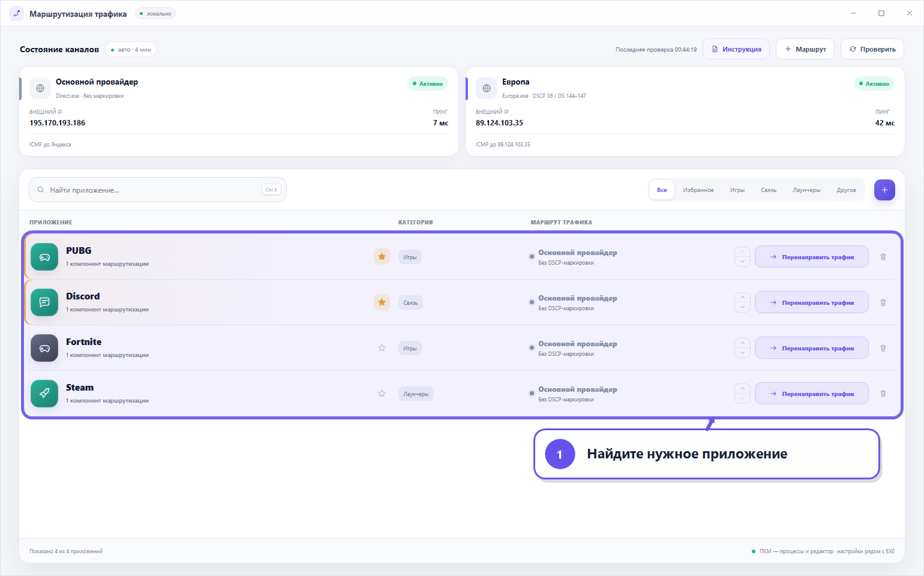The image size is (924, 576).
Task: Click the magnifier icon in the search box
Action: click(41, 190)
